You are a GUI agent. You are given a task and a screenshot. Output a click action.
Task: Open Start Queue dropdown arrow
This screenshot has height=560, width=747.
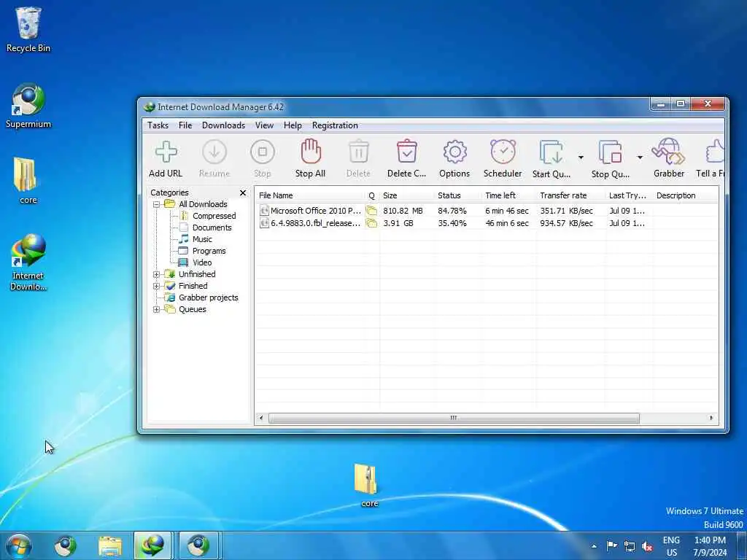pos(581,157)
